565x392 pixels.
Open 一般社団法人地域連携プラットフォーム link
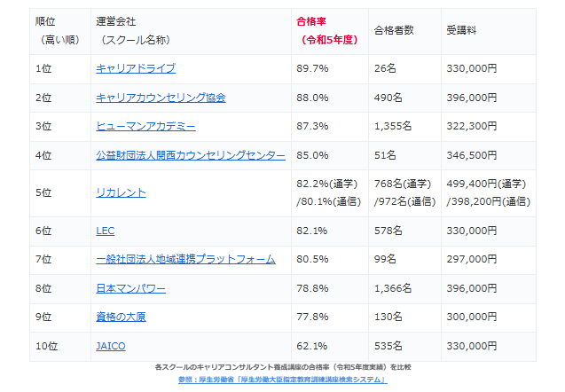coord(184,260)
